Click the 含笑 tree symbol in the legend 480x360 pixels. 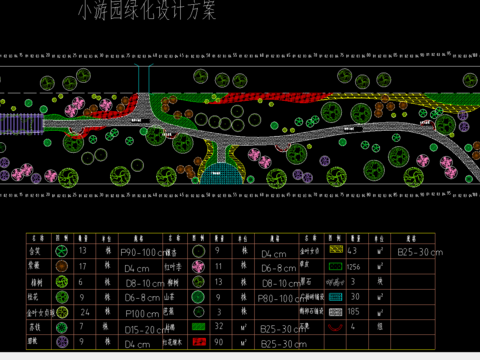pos(61,251)
